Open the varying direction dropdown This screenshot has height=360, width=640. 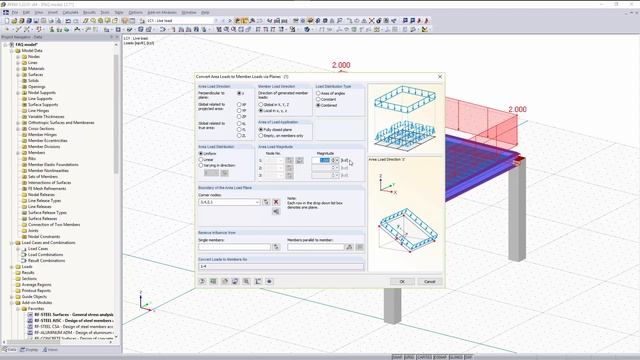click(x=211, y=173)
